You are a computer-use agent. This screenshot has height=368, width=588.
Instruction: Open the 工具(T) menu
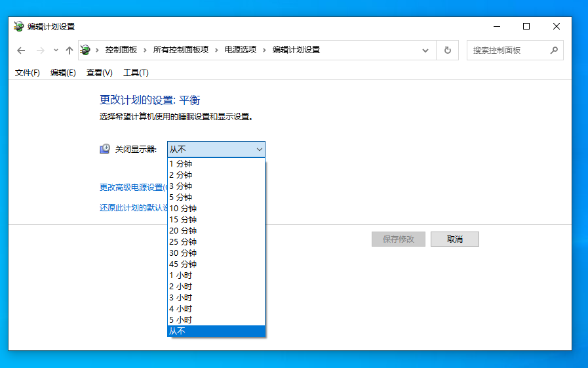click(136, 73)
